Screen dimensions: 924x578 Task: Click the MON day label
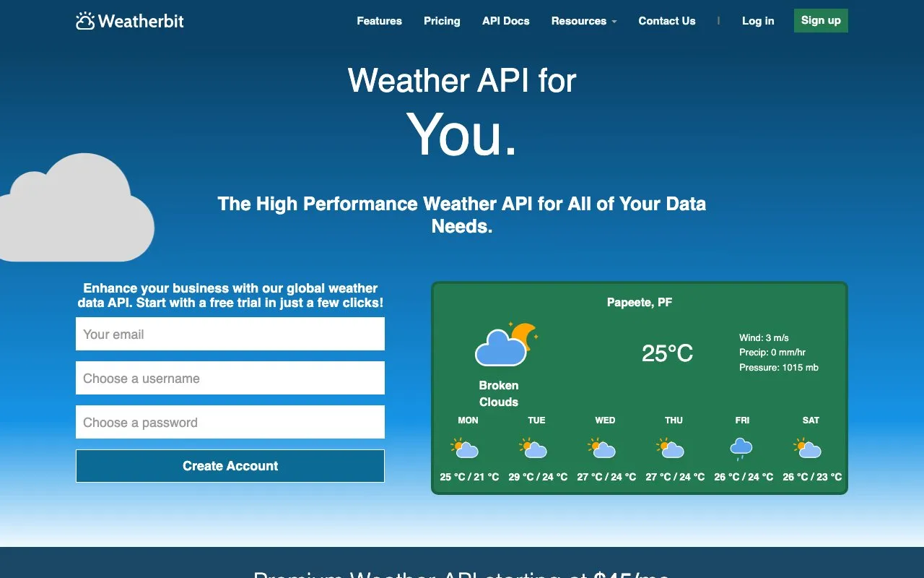(468, 420)
